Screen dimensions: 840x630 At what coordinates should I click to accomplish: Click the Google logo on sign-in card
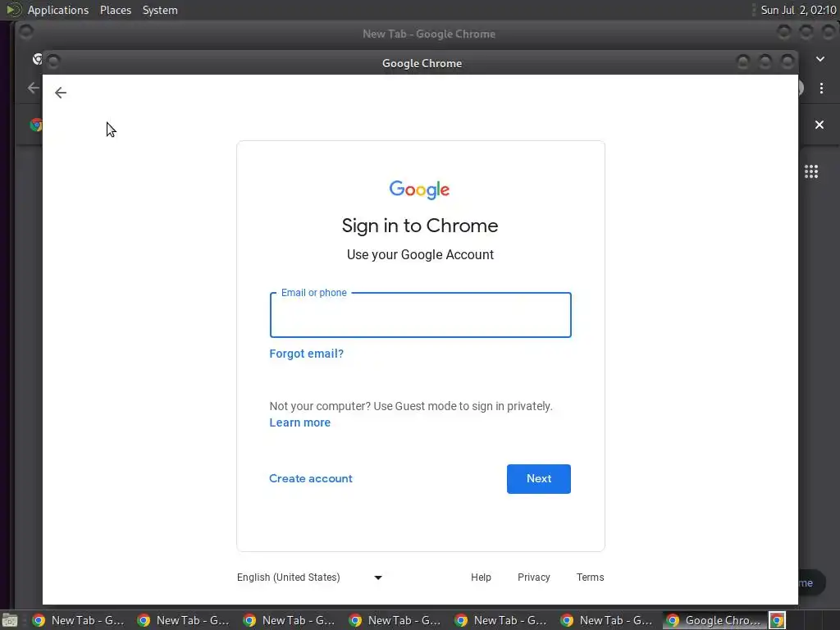point(419,189)
